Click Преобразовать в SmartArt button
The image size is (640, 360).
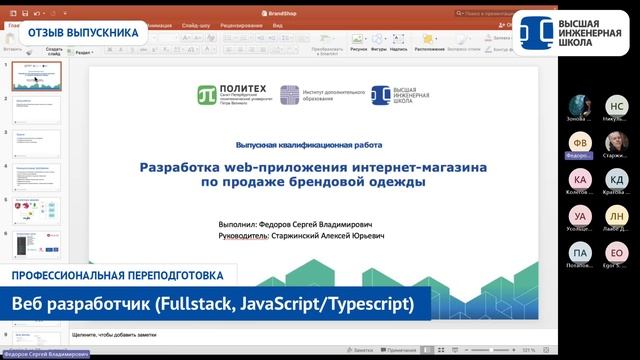pyautogui.click(x=327, y=44)
